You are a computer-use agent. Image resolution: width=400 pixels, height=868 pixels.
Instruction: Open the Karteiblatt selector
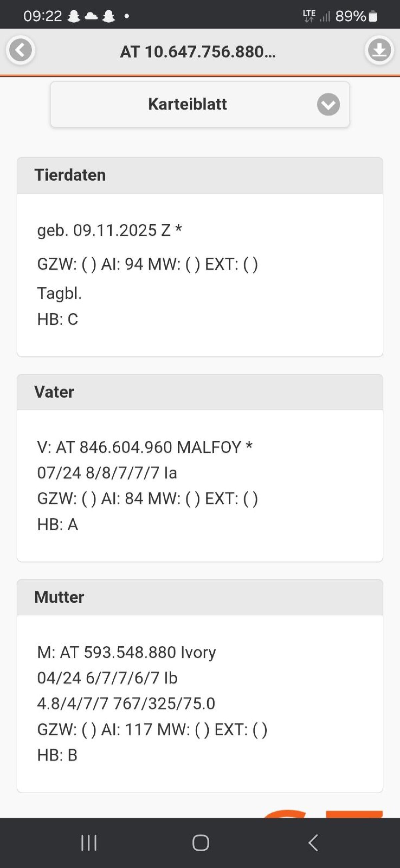(x=187, y=104)
